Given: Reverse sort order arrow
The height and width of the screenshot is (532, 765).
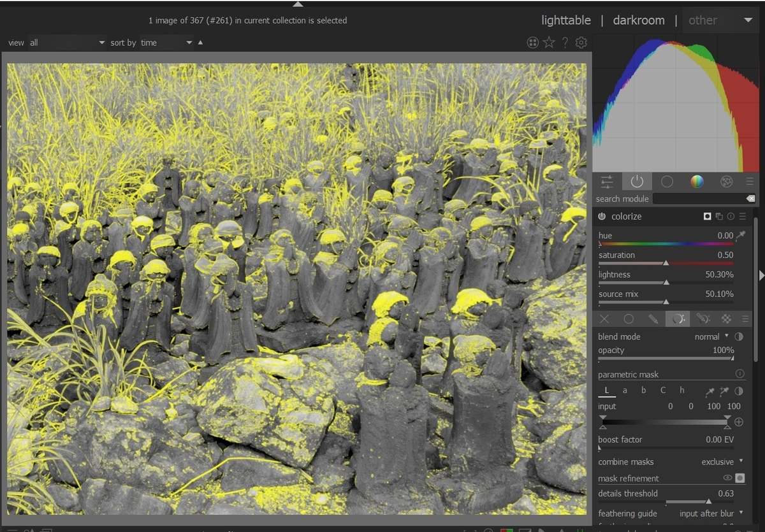Looking at the screenshot, I should click(x=201, y=43).
